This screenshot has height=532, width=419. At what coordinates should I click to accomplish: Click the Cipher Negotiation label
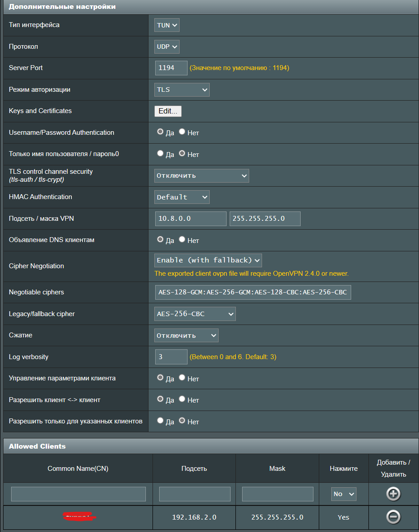pos(36,266)
